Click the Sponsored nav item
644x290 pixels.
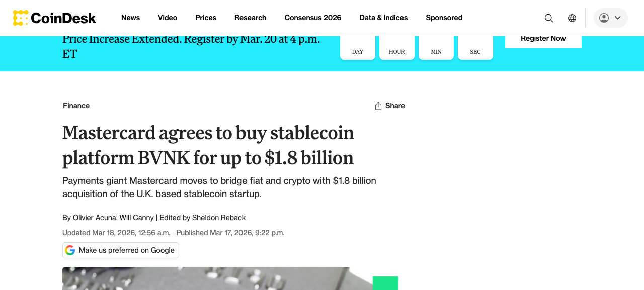point(444,18)
